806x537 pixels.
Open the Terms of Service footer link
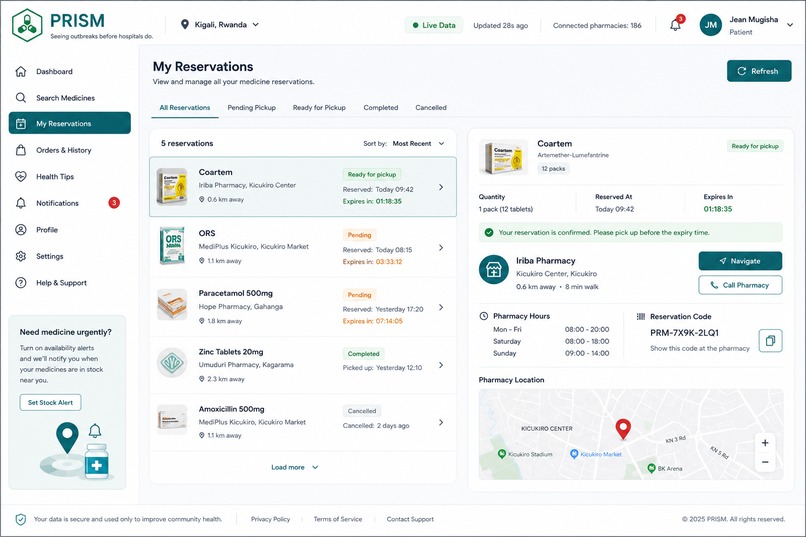[x=338, y=520]
